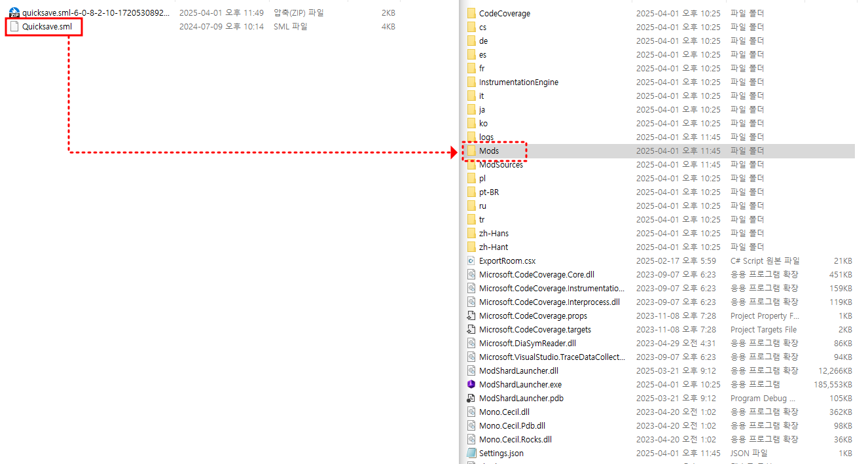Click the 185,553KB size of ModShardLauncher.exe

click(x=833, y=384)
